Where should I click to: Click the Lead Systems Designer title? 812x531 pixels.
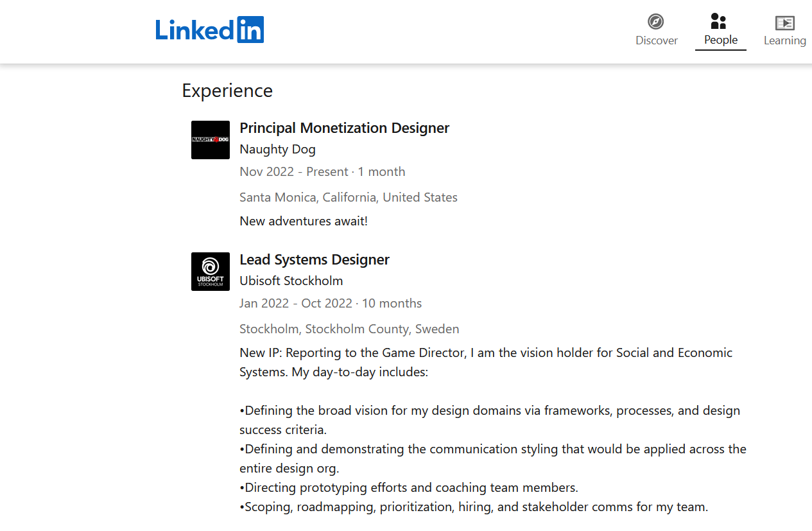[314, 259]
